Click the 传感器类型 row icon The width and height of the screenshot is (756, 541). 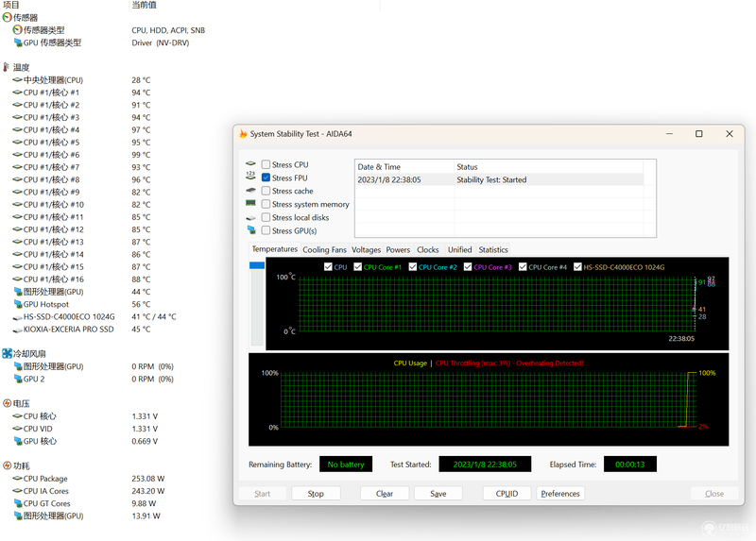click(x=17, y=30)
